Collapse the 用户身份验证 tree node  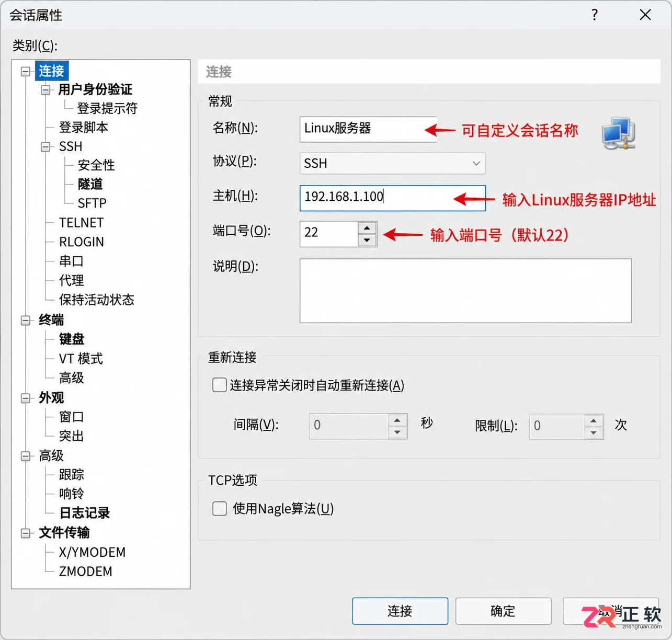point(46,90)
